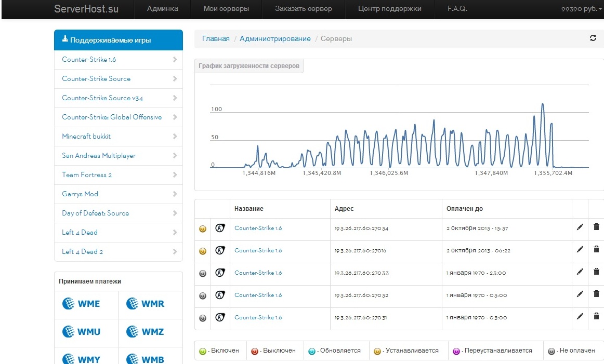Screen dimensions: 604x364
Task: Open F.A.Q. in top navigation
Action: (457, 8)
